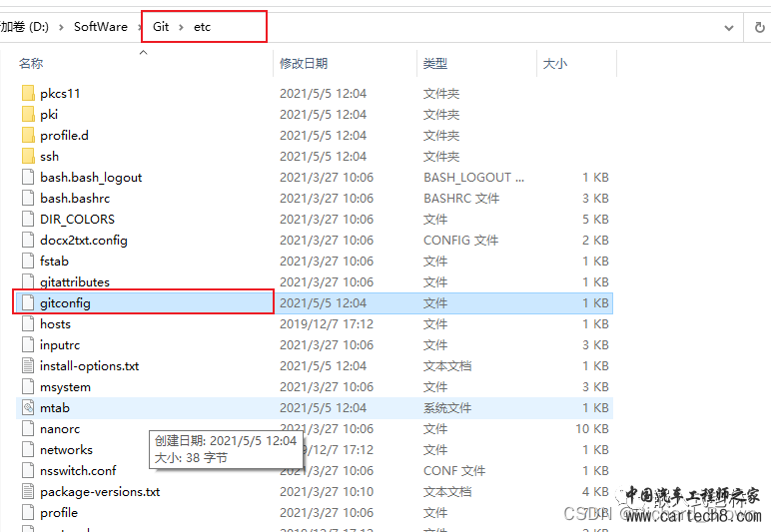771x532 pixels.
Task: Click the 2019/12/7 17:12 date for hosts
Action: coord(327,324)
